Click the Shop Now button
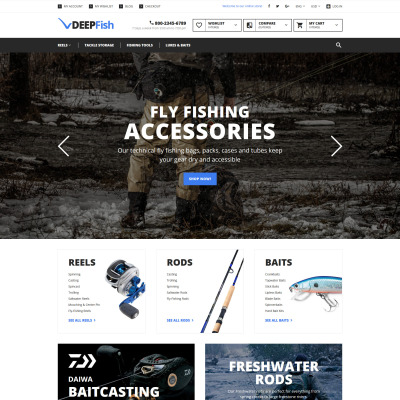This screenshot has height=400, width=400. click(x=200, y=179)
